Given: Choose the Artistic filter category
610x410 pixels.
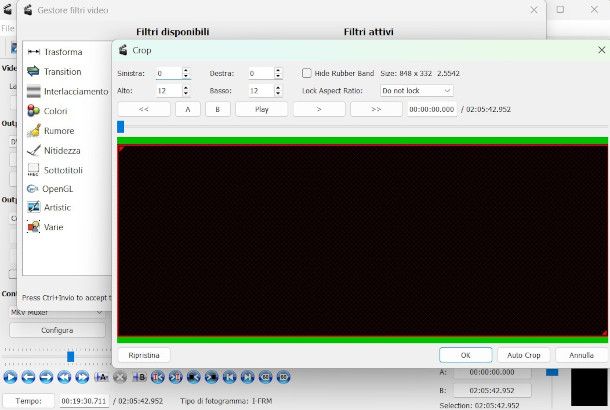Looking at the screenshot, I should click(49, 207).
